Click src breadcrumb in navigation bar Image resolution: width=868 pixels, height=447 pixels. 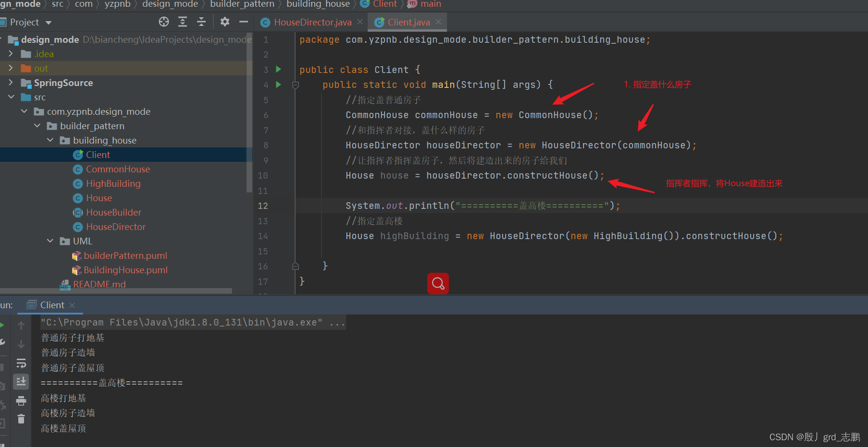coord(57,4)
